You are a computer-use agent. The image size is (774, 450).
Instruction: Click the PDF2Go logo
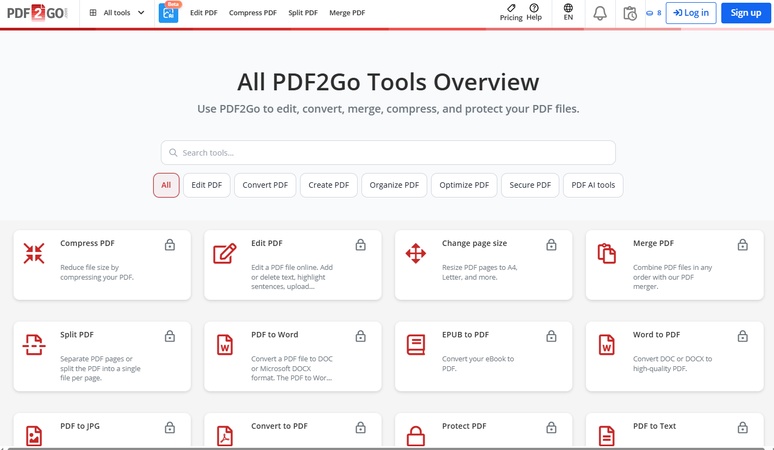pos(37,13)
